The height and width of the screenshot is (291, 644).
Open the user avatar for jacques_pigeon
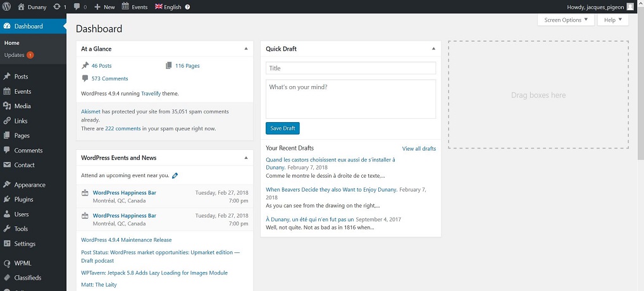point(629,7)
